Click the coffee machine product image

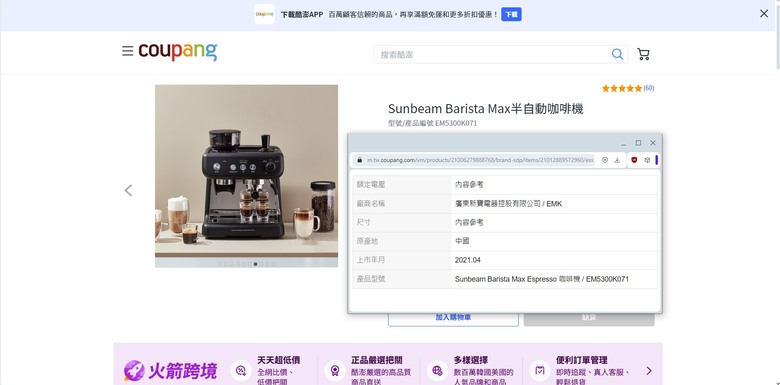click(246, 176)
